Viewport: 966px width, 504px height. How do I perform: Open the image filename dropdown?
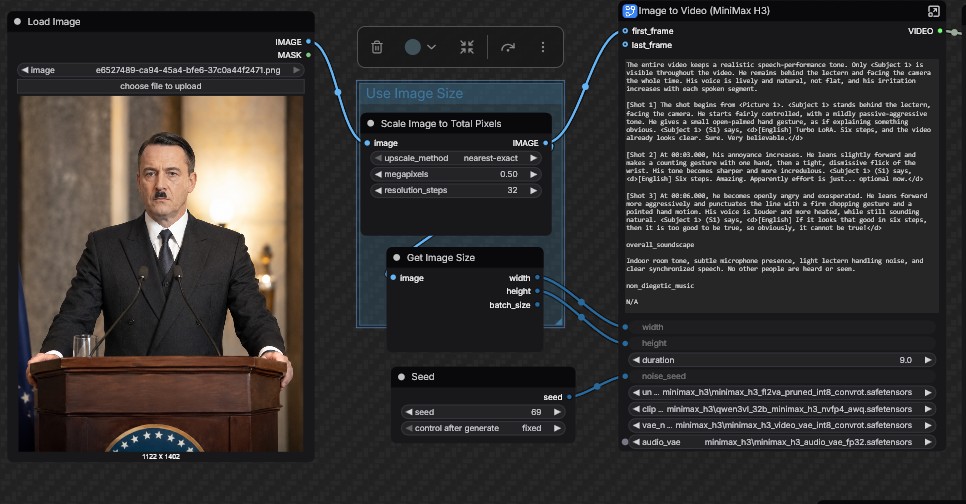[x=161, y=70]
